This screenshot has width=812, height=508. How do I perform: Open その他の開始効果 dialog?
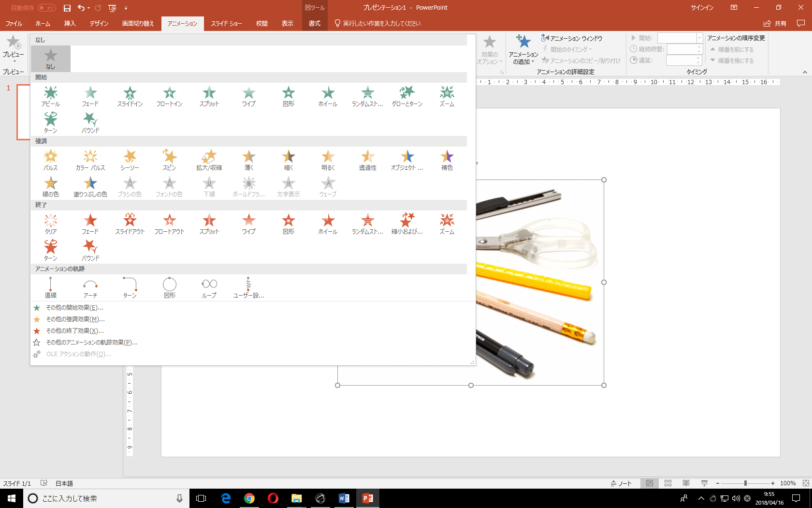pos(74,308)
